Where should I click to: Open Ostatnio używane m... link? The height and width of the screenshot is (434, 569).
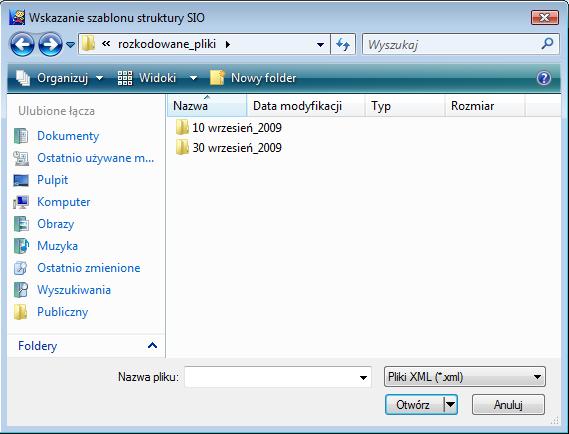click(95, 158)
